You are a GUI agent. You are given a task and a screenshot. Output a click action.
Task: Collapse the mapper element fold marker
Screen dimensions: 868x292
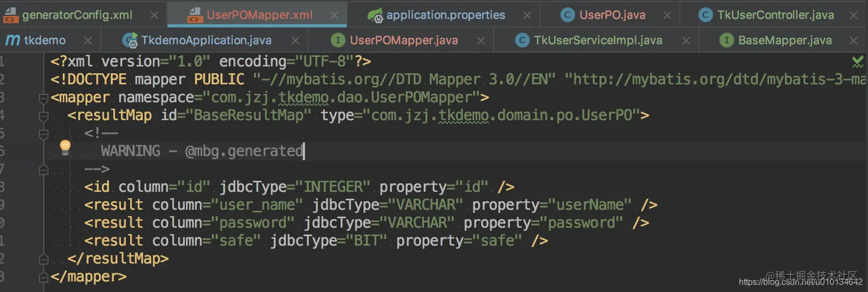43,99
